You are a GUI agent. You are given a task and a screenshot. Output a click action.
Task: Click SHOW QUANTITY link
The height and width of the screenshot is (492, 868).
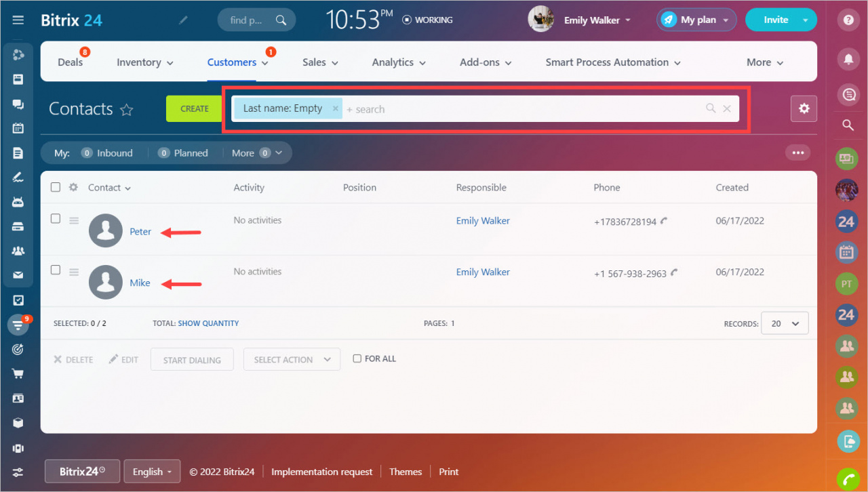coord(208,323)
